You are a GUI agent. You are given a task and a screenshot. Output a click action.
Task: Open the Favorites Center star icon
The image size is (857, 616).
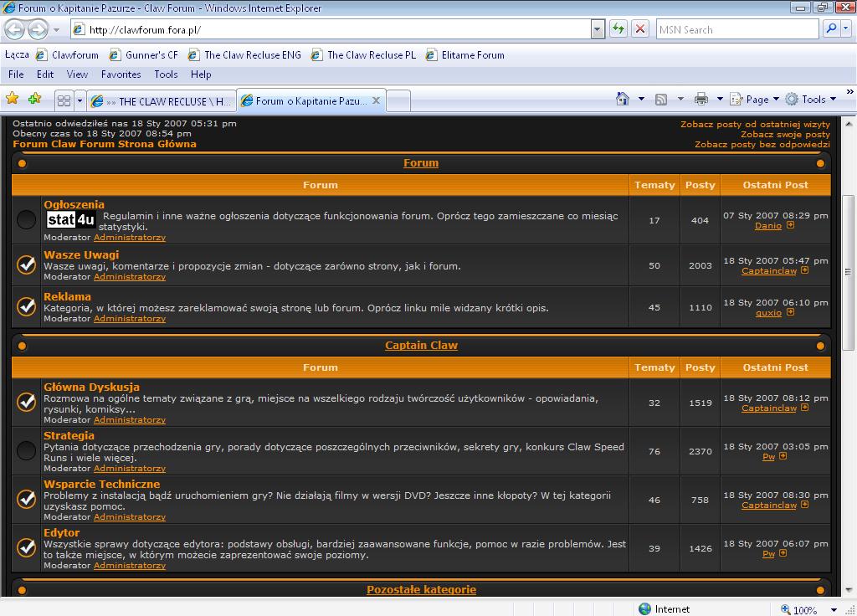pos(12,99)
